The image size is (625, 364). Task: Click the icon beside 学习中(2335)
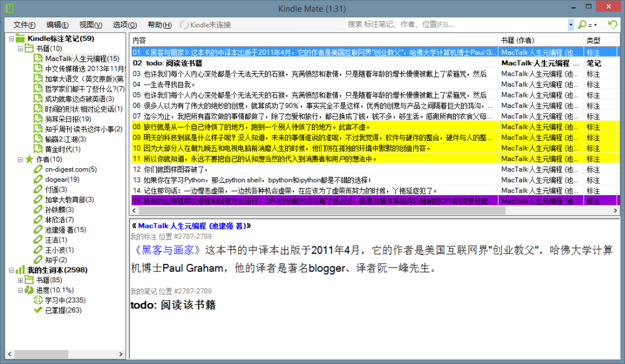[38, 300]
